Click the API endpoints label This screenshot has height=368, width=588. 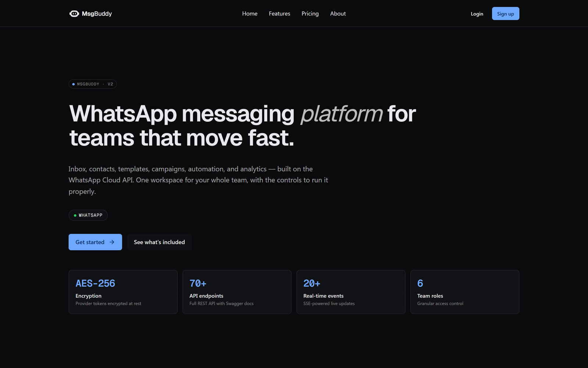207,296
